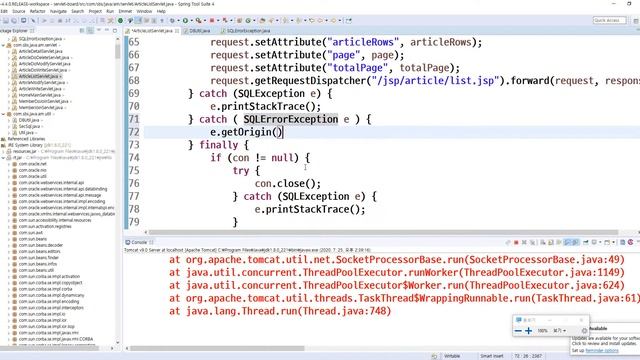This screenshot has width=640, height=360.
Task: Click the Terminate red square in Console toolbar
Action: tap(516, 242)
